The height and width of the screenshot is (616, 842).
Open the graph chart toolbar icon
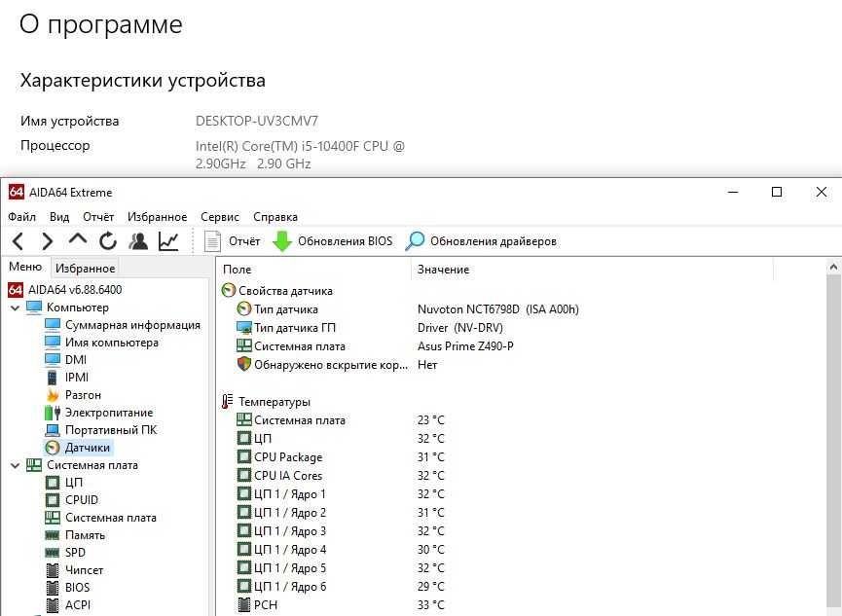(x=168, y=241)
